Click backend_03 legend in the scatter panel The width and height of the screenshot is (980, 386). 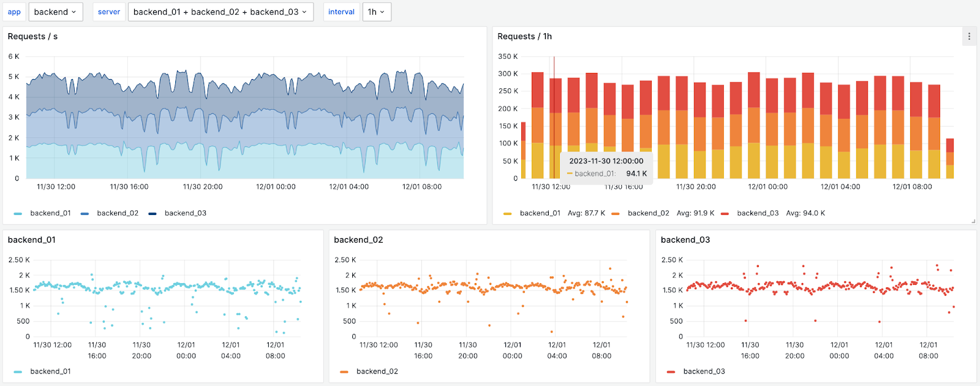[704, 371]
